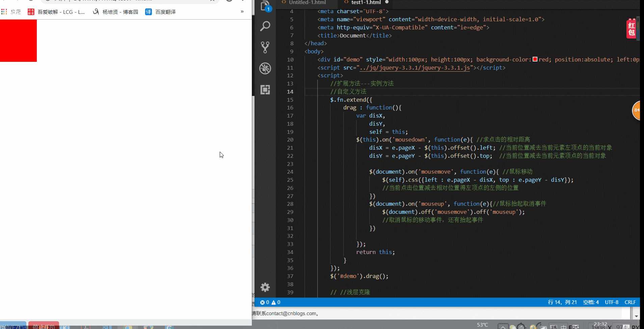Open the 百度翻译 bookmark
Viewport: 644px width, 329px height.
161,12
